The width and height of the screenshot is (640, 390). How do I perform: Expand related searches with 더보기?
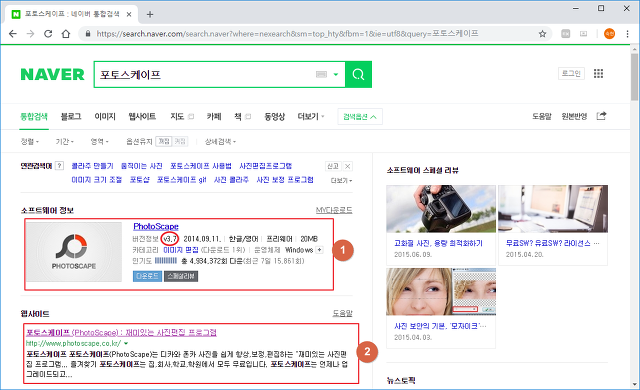coord(341,180)
